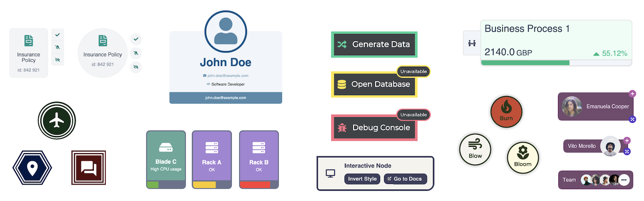
Task: Toggle the muted bell beside the round Insurance Policy
Action: (136, 53)
